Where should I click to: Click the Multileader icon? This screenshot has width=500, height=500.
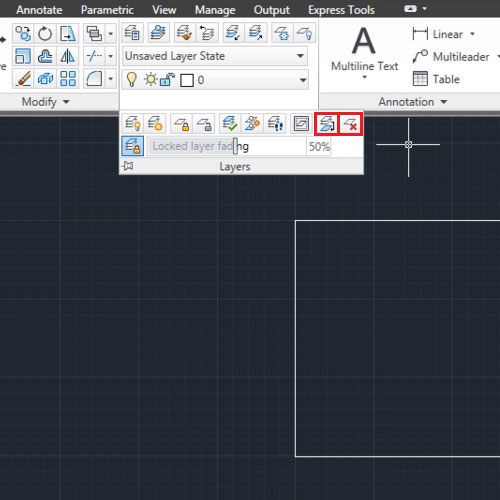(x=420, y=56)
